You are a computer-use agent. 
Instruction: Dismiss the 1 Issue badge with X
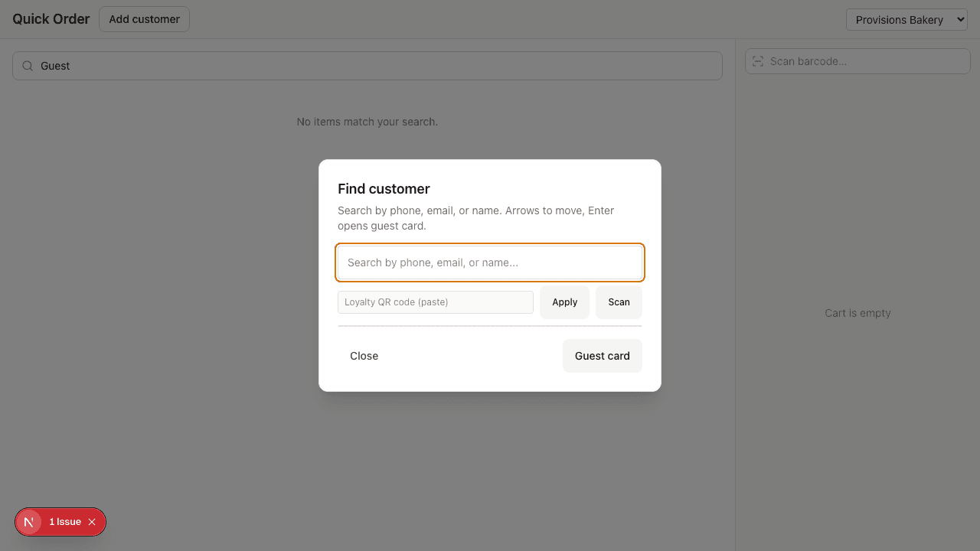pos(92,522)
